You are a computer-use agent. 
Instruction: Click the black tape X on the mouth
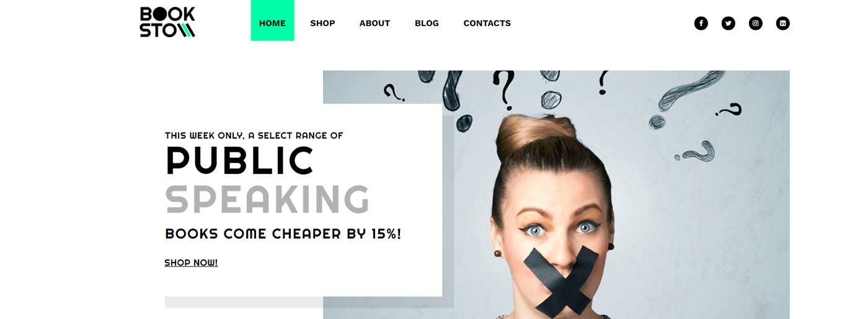[x=562, y=279]
